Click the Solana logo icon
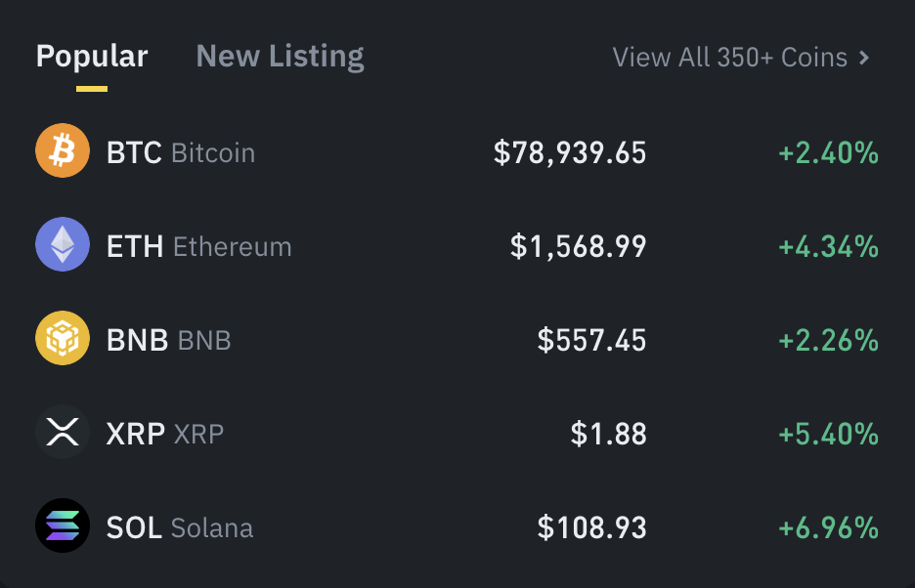 pyautogui.click(x=63, y=525)
